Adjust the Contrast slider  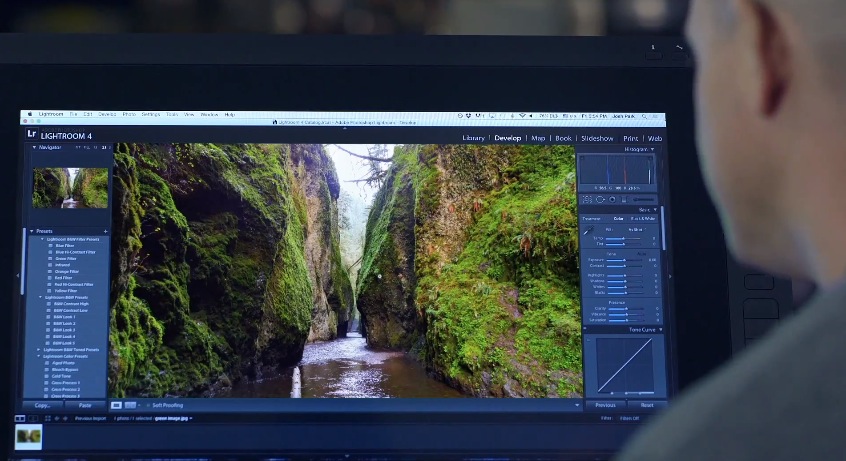pos(624,266)
